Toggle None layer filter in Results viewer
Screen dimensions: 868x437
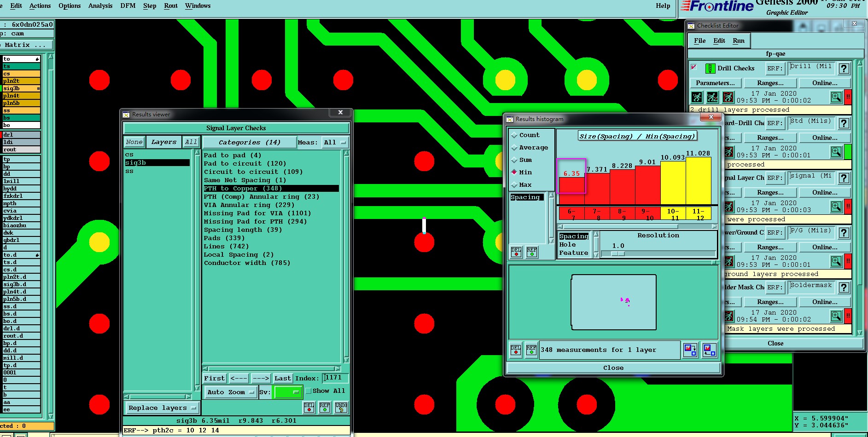tap(134, 142)
